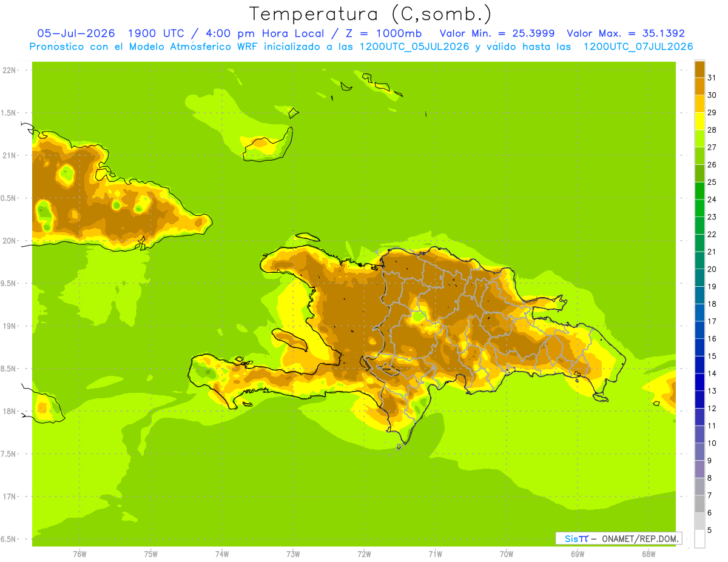Screen dimensions: 728x562
Task: Click the '18N' latitude axis label
Action: (9, 412)
